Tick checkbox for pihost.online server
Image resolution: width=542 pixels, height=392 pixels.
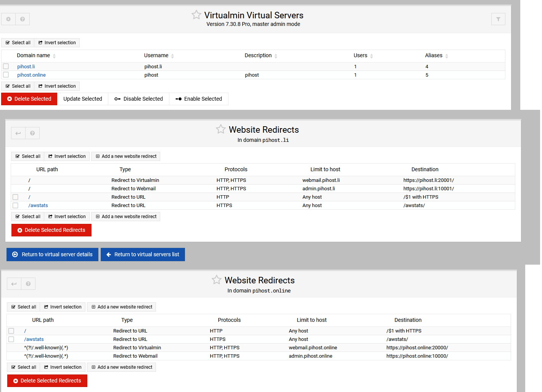[x=6, y=75]
